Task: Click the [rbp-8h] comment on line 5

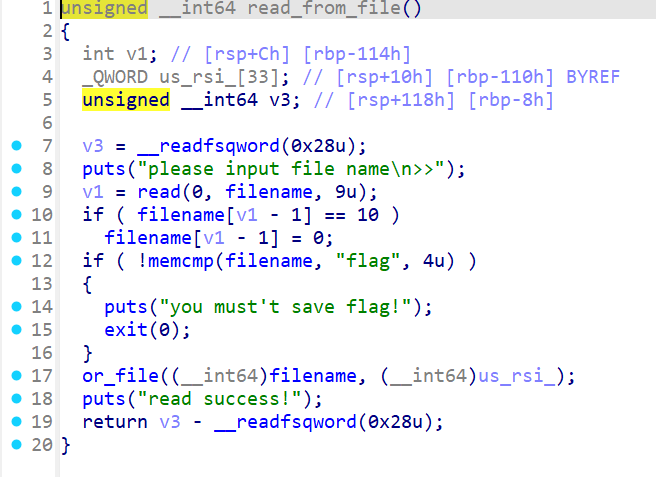Action: coord(511,100)
